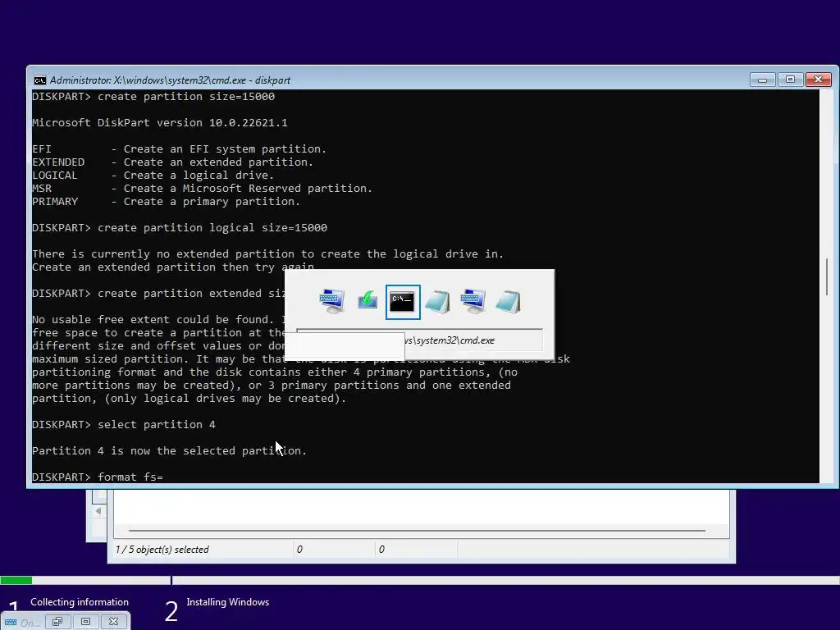Viewport: 840px width, 630px height.
Task: Switch to the Windows Setup green-arrow icon in the switcher
Action: coord(367,300)
